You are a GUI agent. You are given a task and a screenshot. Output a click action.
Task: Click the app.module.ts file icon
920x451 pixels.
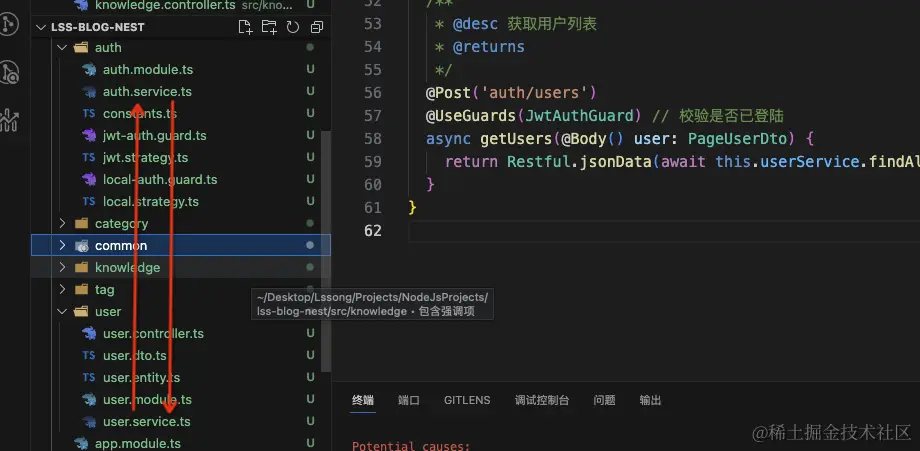tap(81, 443)
